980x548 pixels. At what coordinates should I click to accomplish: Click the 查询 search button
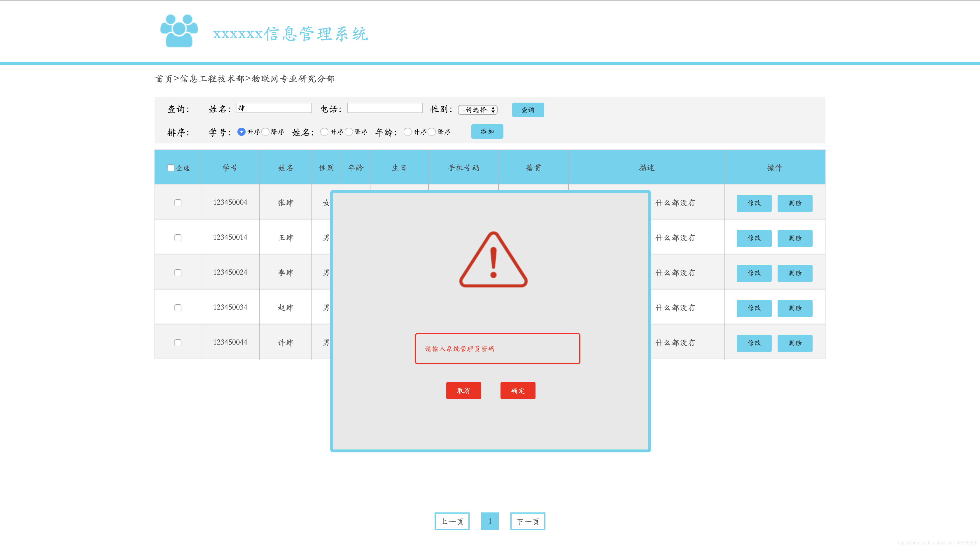[x=528, y=110]
